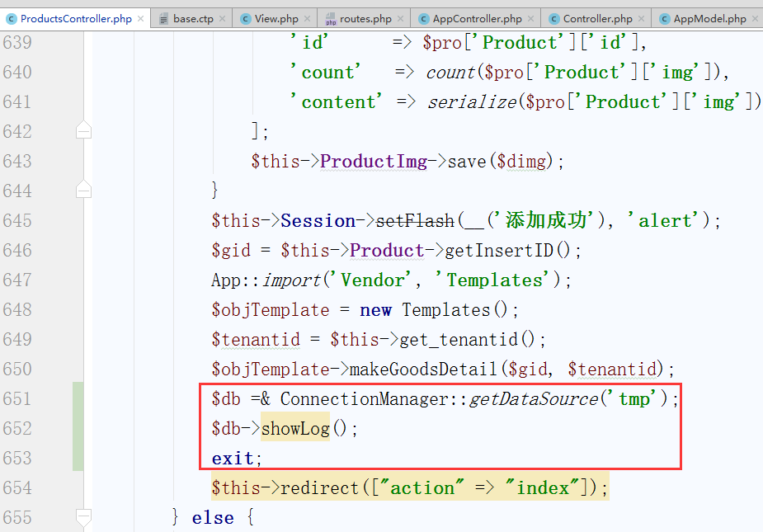This screenshot has width=763, height=532.
Task: Close the ProductsController.php tab
Action: (x=140, y=18)
